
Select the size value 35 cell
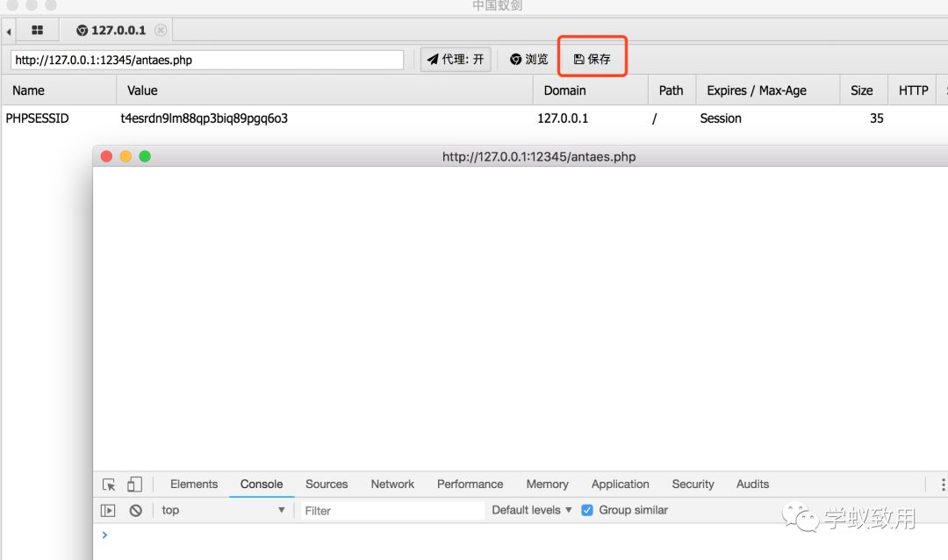pos(877,118)
